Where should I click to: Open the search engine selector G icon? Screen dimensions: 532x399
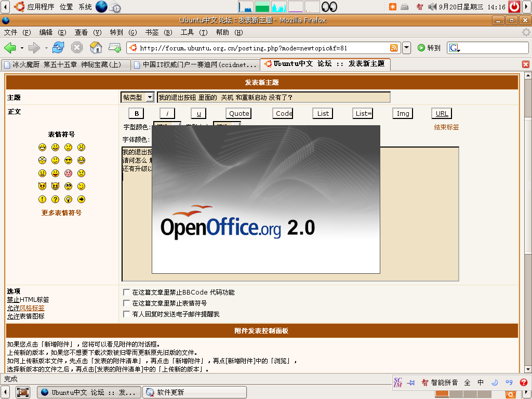454,48
